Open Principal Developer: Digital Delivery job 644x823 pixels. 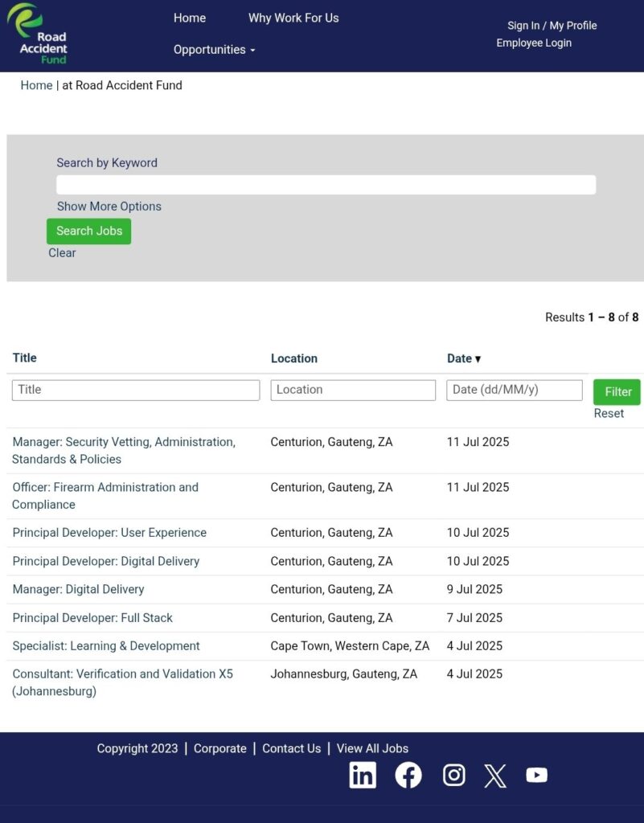[x=106, y=561]
